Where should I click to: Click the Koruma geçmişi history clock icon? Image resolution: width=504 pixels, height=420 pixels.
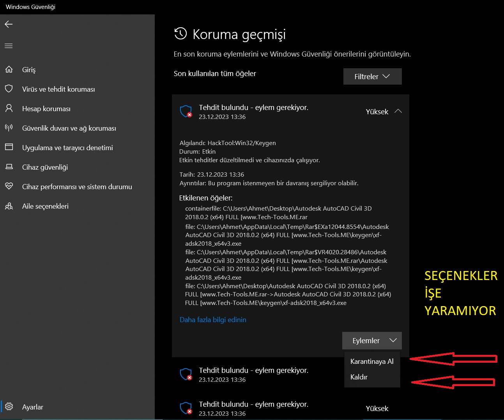click(x=180, y=34)
